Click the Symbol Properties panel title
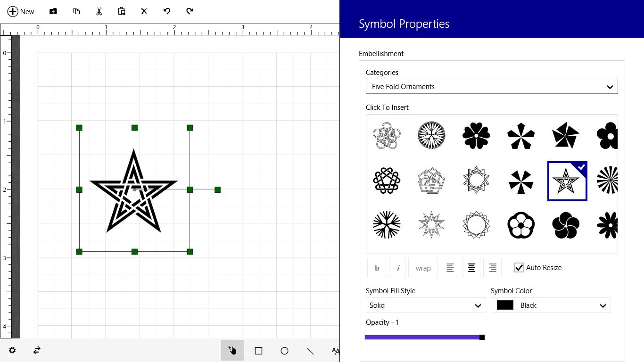Viewport: 644px width, 362px height. click(x=404, y=24)
